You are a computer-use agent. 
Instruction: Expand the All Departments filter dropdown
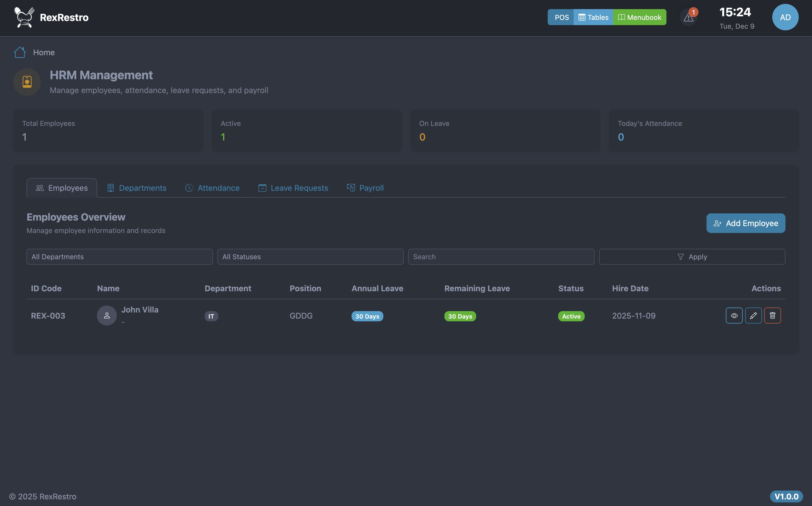click(120, 257)
